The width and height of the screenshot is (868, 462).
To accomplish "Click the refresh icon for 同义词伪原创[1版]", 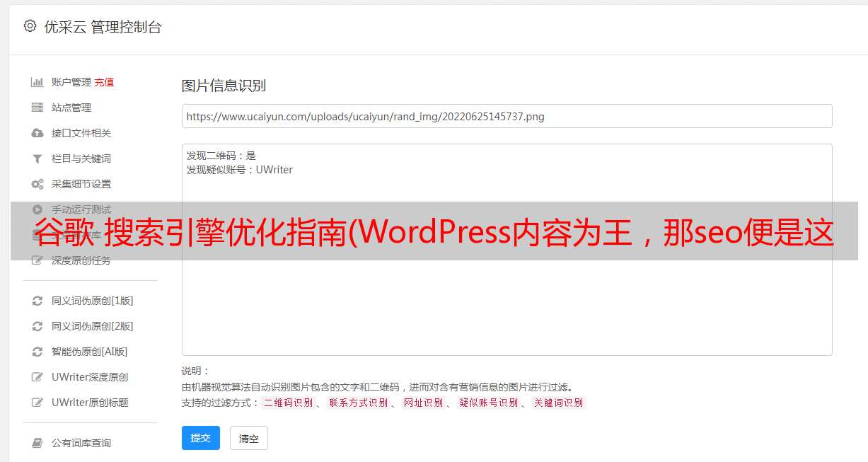I will (37, 301).
